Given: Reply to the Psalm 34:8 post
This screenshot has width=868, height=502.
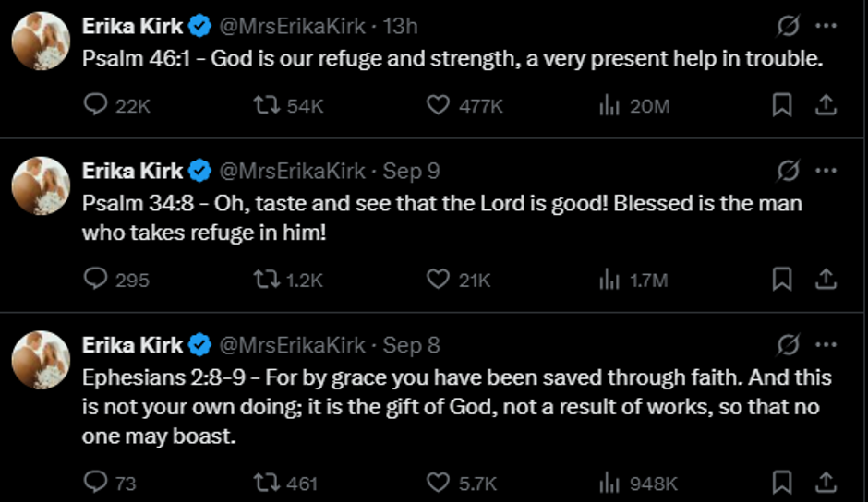Looking at the screenshot, I should tap(96, 279).
